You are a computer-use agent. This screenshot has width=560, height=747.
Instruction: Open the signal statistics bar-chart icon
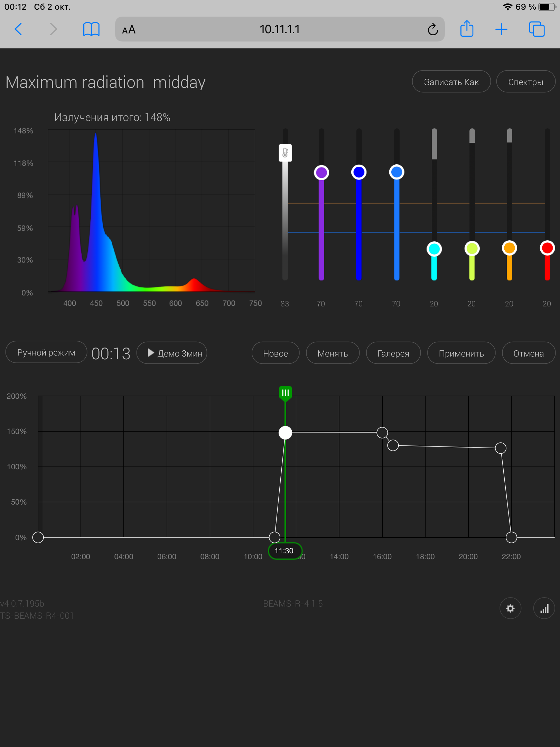coord(544,608)
